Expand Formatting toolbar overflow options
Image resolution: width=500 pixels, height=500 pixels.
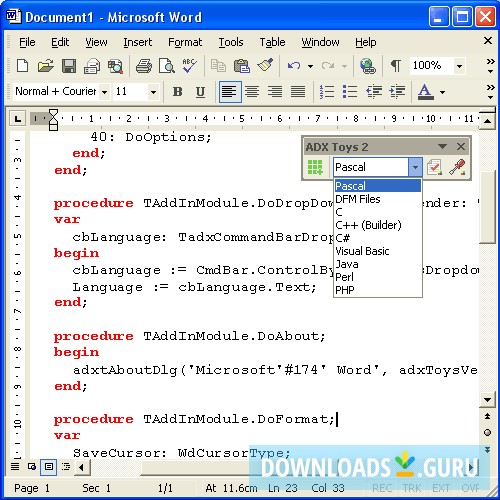click(x=490, y=92)
